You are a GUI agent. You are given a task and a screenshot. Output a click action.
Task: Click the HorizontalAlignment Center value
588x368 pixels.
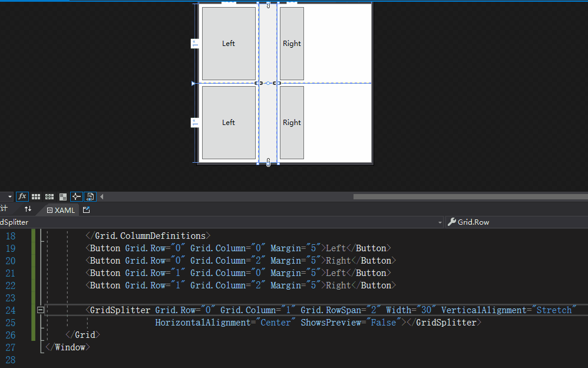(276, 323)
